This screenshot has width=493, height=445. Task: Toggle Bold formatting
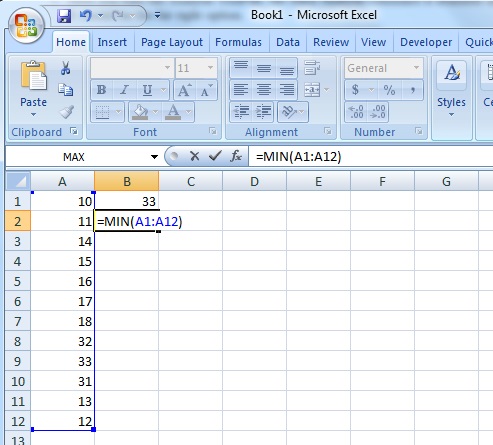(101, 90)
